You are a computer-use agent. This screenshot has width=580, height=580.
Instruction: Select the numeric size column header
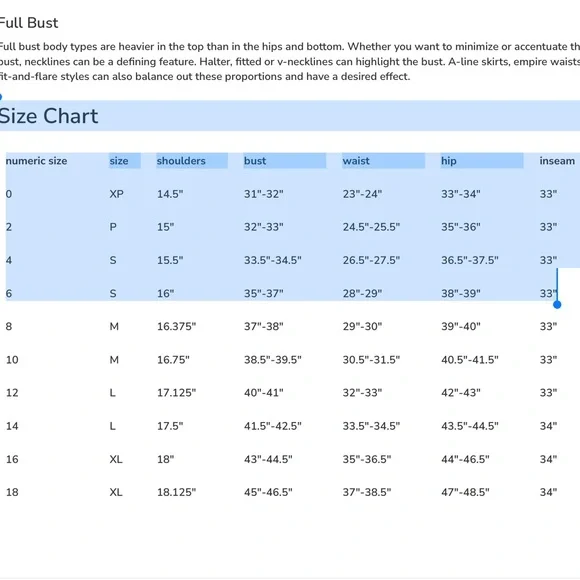pyautogui.click(x=37, y=161)
